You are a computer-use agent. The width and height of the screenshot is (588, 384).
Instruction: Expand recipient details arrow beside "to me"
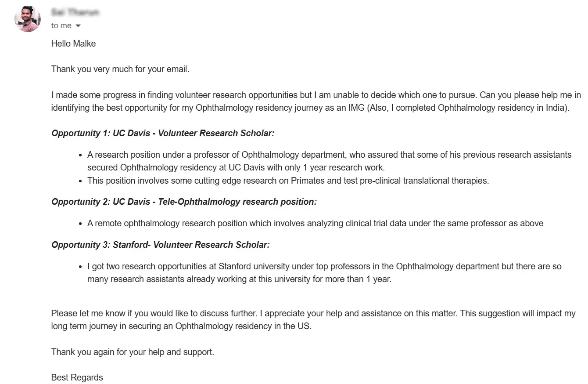pos(78,26)
